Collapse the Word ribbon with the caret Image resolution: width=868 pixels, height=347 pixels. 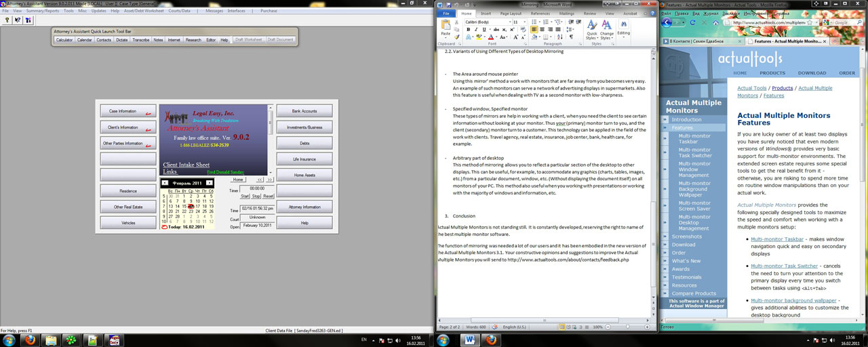tap(645, 14)
